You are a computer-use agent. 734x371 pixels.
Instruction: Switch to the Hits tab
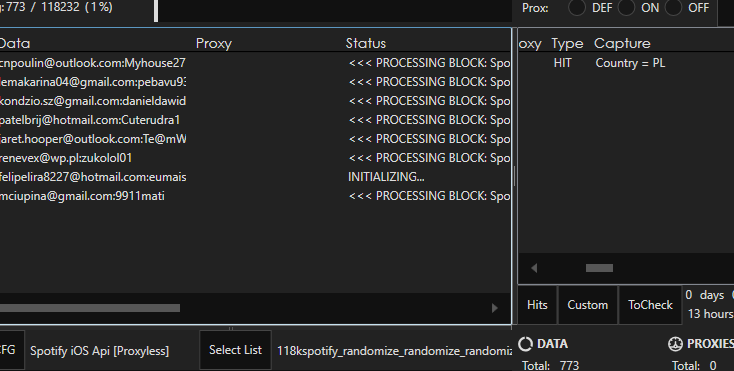(537, 305)
